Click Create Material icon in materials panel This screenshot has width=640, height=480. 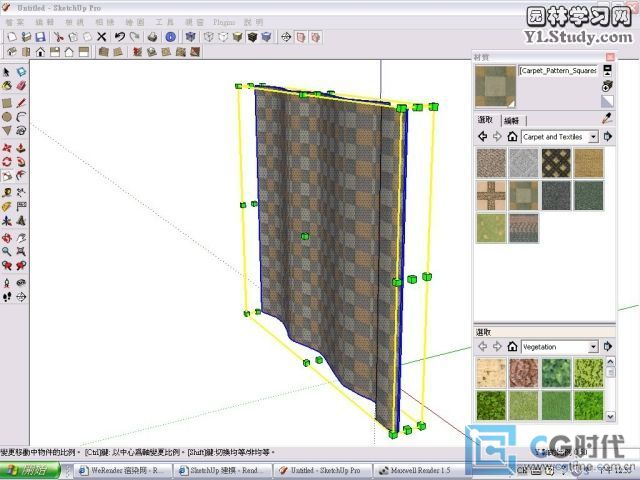point(607,86)
